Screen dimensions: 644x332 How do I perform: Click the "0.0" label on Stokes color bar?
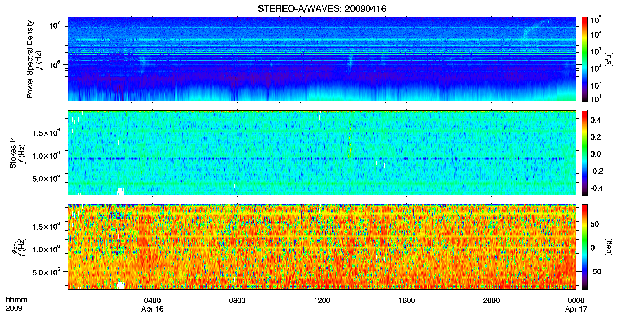click(595, 154)
